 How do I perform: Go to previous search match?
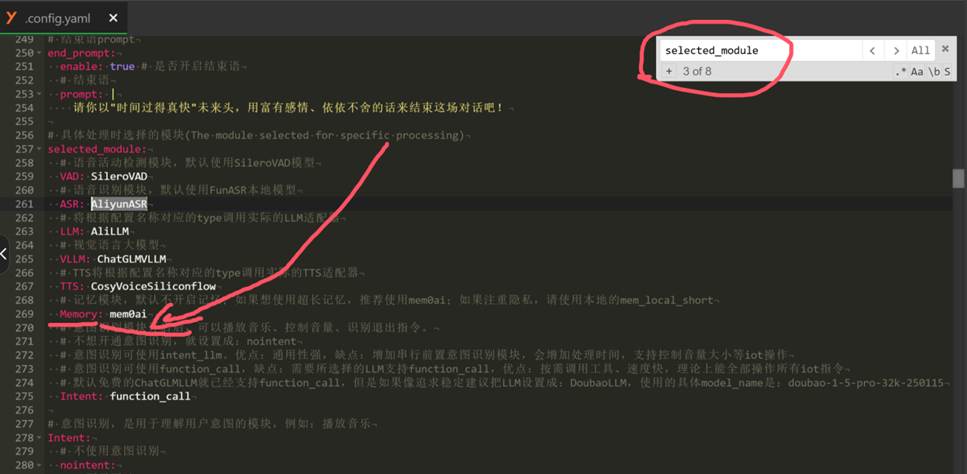click(872, 51)
